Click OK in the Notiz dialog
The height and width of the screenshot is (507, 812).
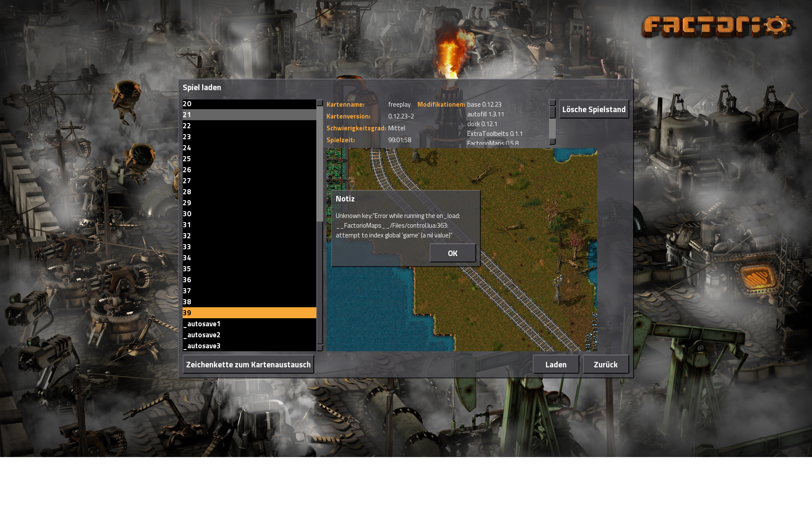pyautogui.click(x=453, y=253)
